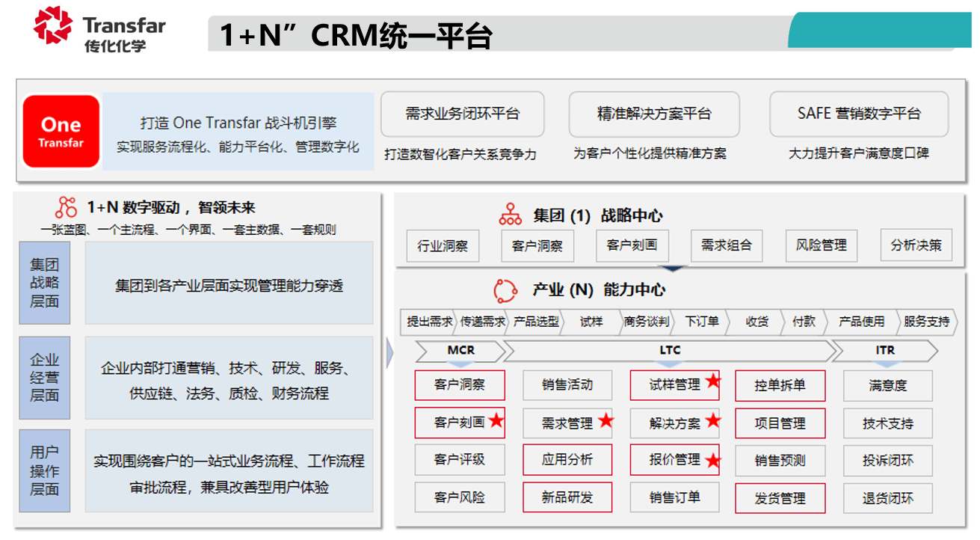This screenshot has width=980, height=540.
Task: Click the molecule icon beside 1+N 数字驱动
Action: pyautogui.click(x=67, y=207)
